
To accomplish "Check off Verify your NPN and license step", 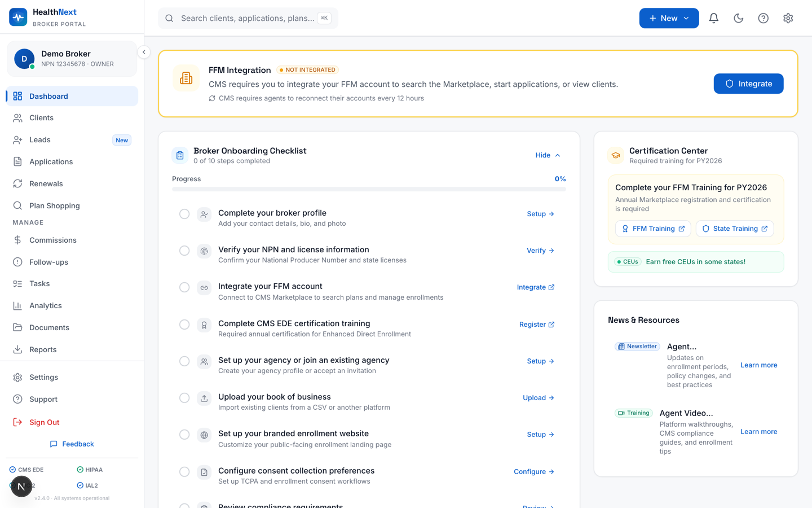I will [x=184, y=251].
